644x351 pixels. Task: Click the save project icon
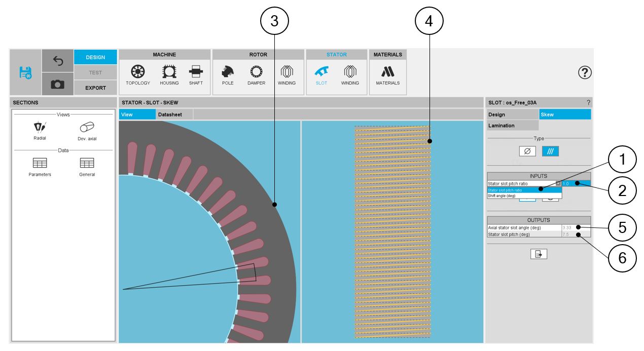click(25, 73)
